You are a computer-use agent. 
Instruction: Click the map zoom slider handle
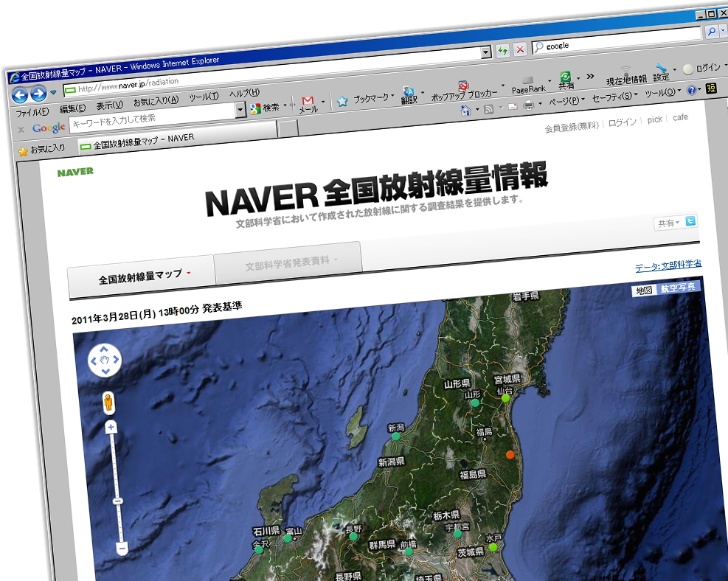coord(117,501)
